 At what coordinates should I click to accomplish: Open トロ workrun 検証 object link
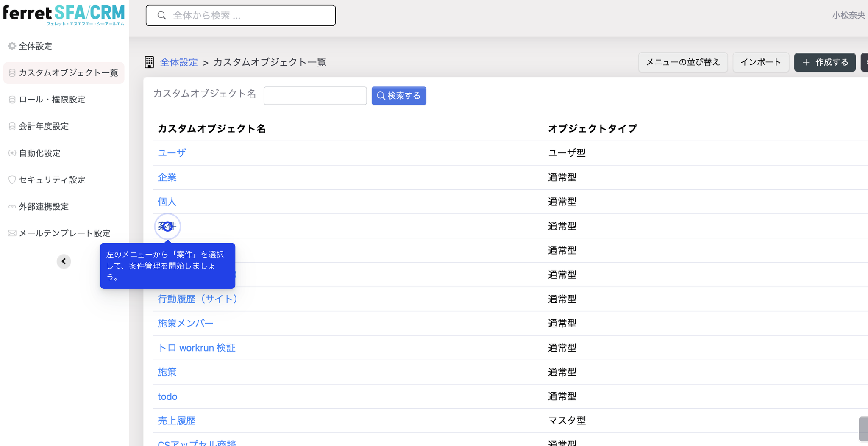tap(197, 348)
